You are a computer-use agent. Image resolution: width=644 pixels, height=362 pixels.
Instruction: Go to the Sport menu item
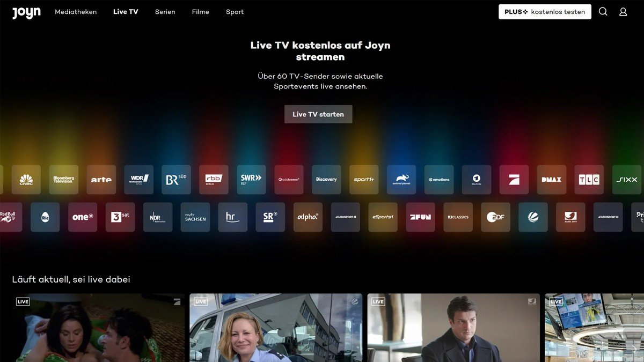click(x=235, y=12)
